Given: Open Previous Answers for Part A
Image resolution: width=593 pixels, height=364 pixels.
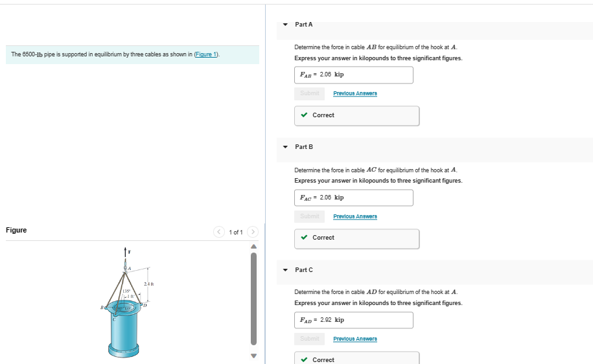Looking at the screenshot, I should point(355,93).
